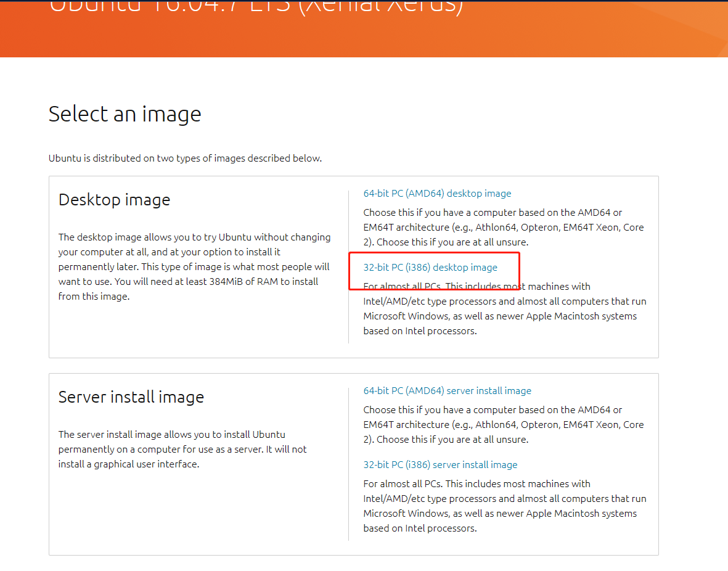Click the AMD64 description under desktop image link
Image resolution: width=728 pixels, height=571 pixels.
click(x=503, y=227)
